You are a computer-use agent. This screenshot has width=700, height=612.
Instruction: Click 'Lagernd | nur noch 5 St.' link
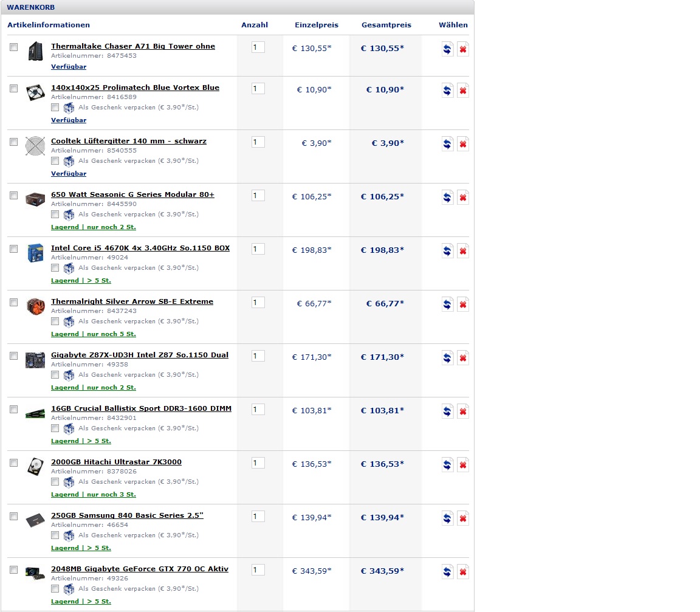[x=94, y=334]
